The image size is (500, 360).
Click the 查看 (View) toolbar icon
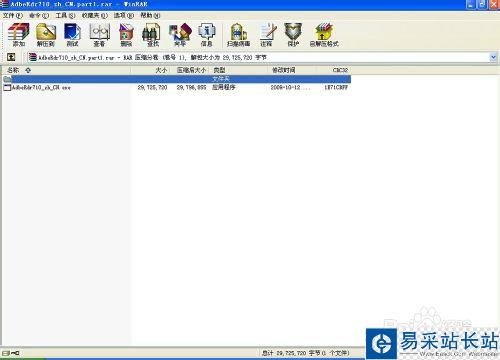tap(99, 35)
